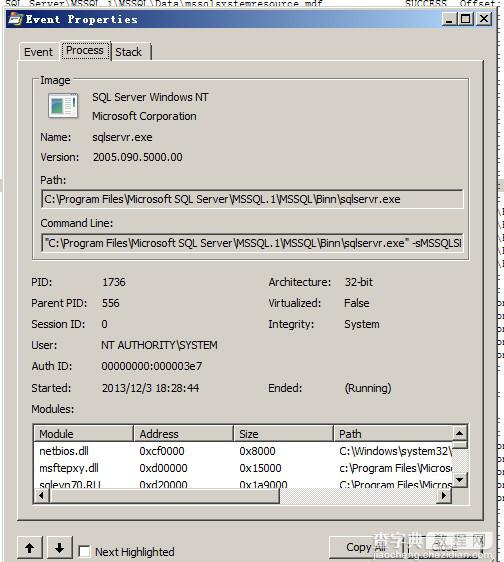Click scroll-up arrow of modules list

(x=460, y=433)
